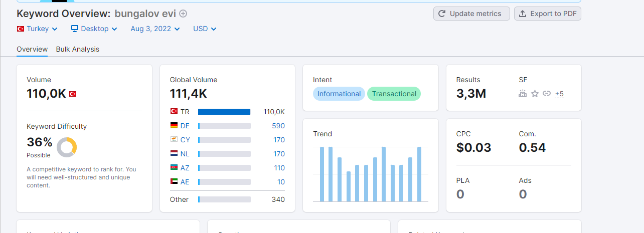Click the Germany flag in Global Volume

(174, 126)
